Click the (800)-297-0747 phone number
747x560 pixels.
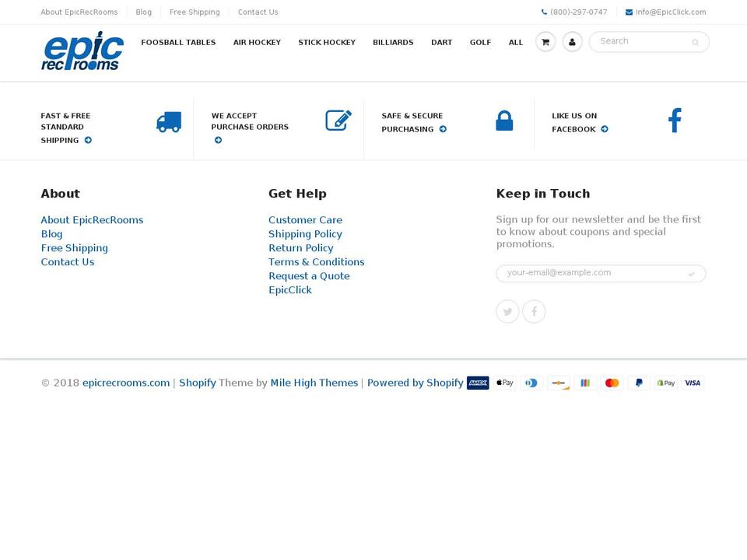(578, 12)
